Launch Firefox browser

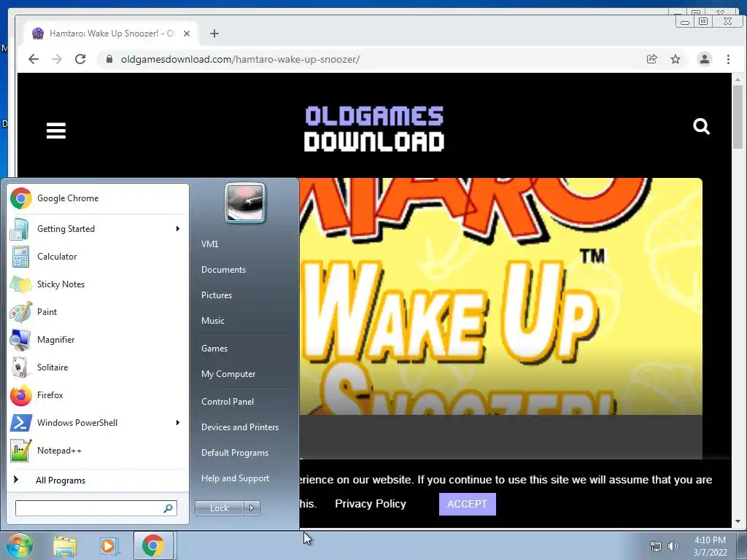click(98, 394)
